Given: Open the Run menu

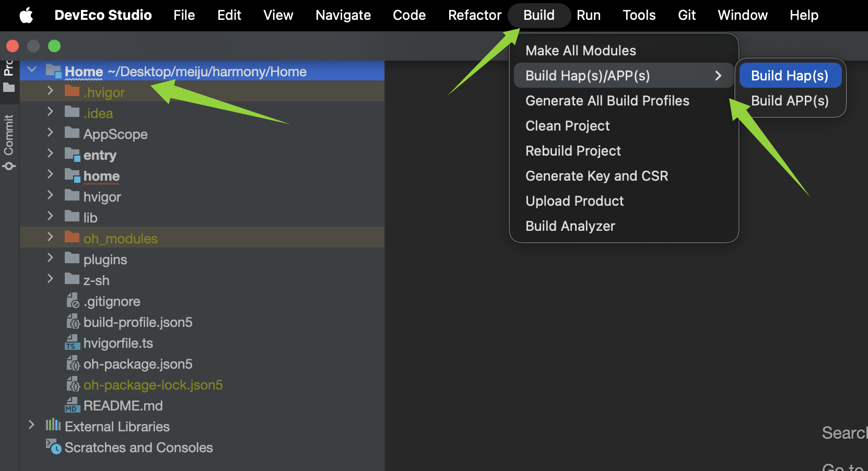Looking at the screenshot, I should pyautogui.click(x=589, y=15).
